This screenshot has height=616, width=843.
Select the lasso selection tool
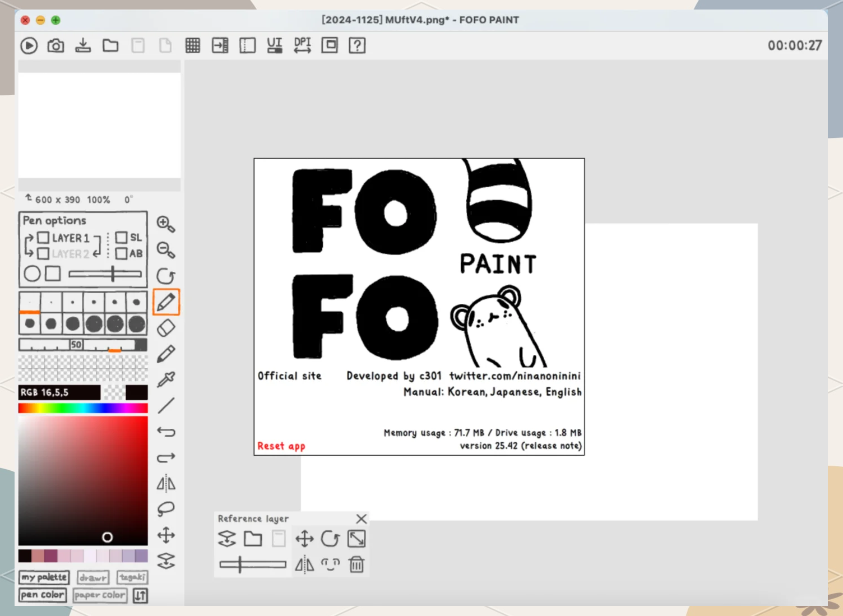(166, 509)
